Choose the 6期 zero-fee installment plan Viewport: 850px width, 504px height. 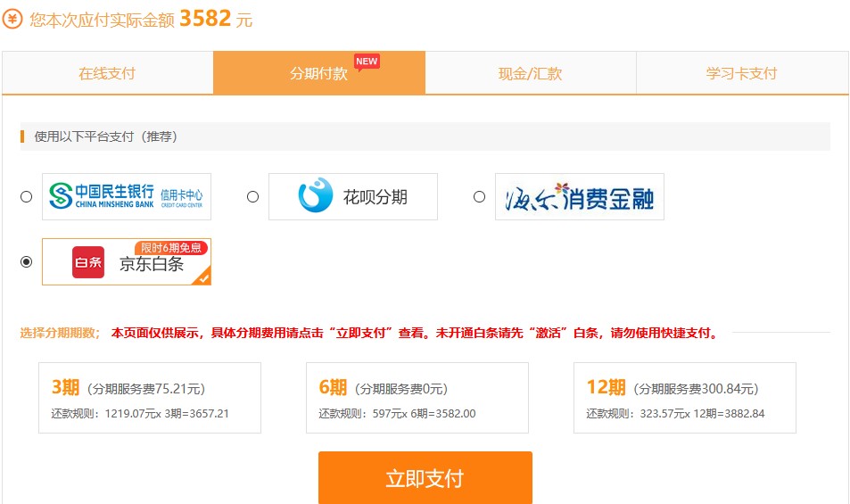click(x=417, y=398)
